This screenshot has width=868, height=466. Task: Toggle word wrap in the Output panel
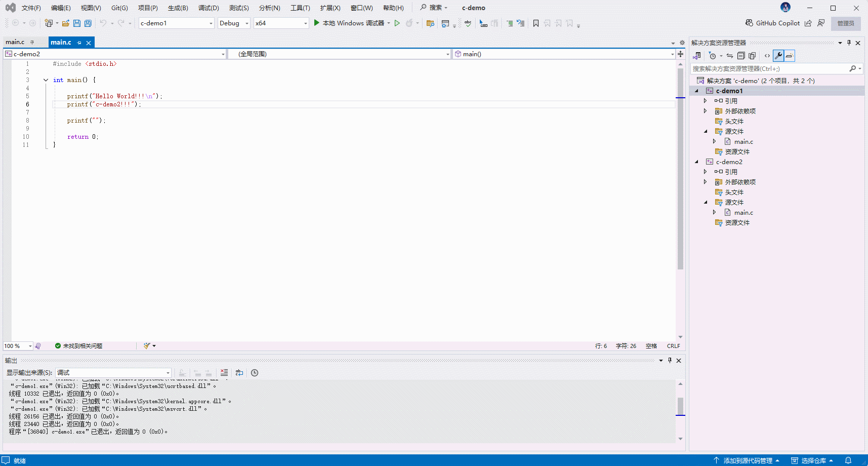click(x=239, y=373)
